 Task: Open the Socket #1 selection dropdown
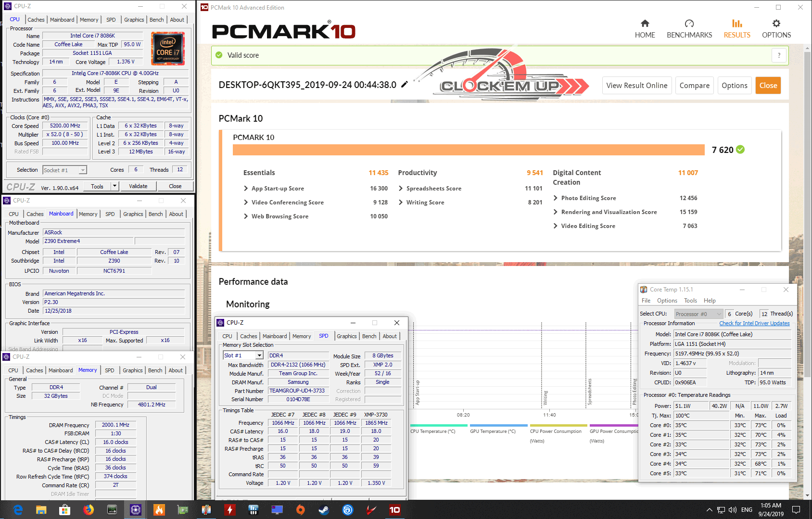click(x=83, y=170)
